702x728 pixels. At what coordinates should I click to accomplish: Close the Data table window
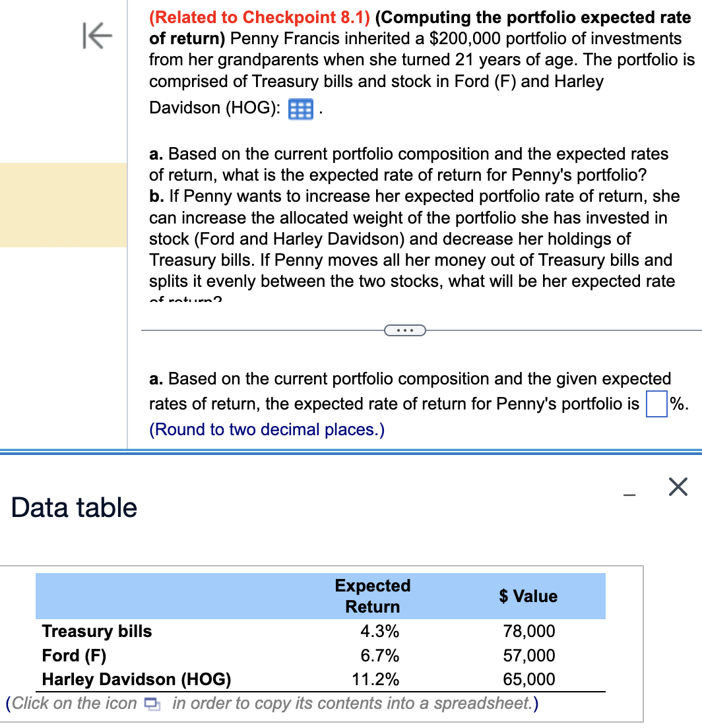coord(678,487)
